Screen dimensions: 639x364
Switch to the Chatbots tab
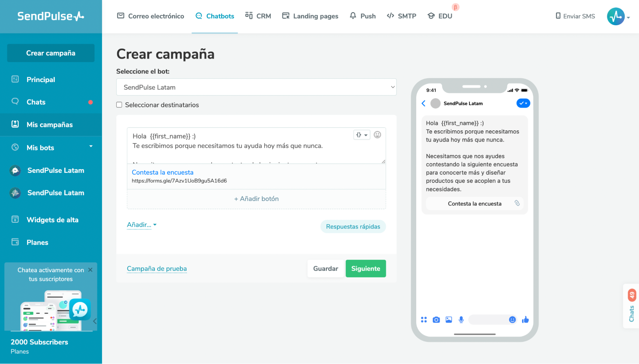215,16
